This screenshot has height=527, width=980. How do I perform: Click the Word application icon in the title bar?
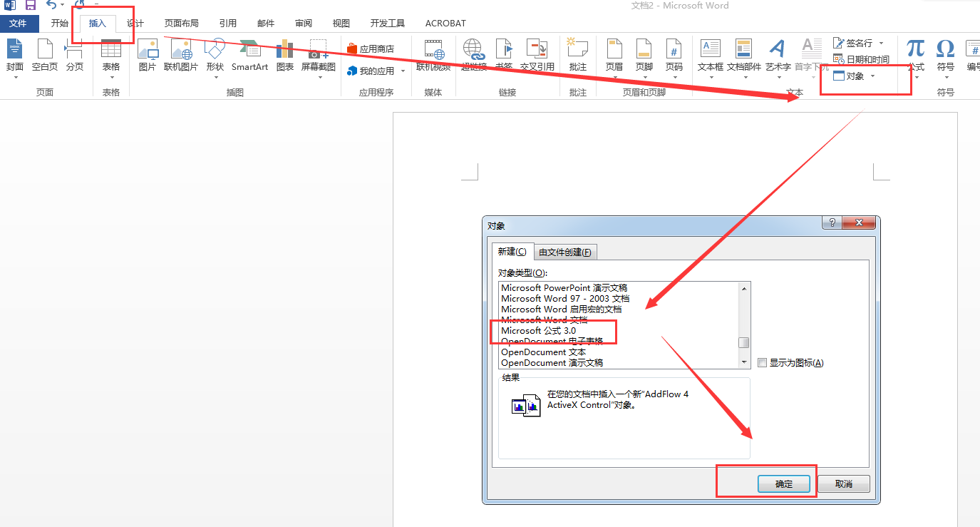click(10, 5)
